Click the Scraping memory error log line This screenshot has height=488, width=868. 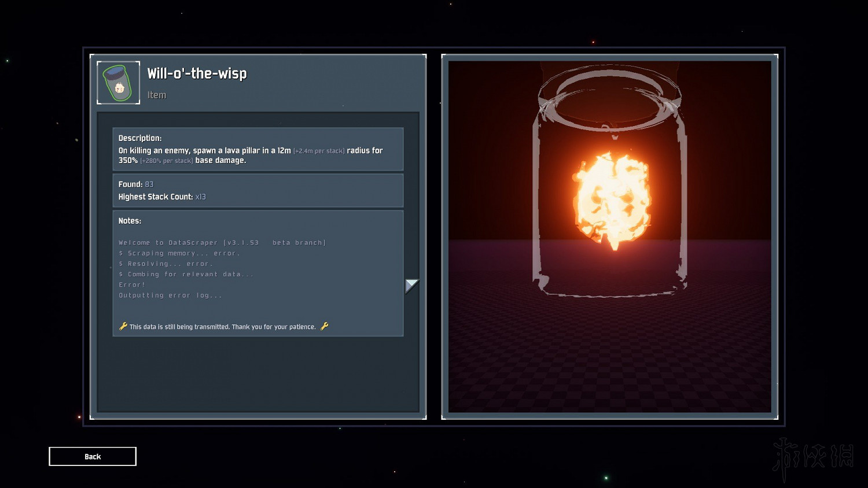pyautogui.click(x=179, y=253)
